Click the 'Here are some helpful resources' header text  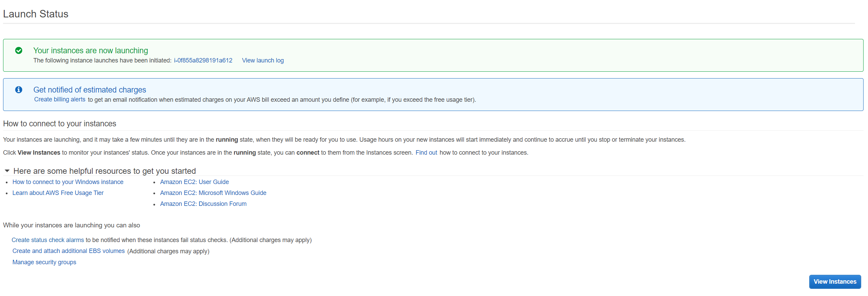(105, 171)
